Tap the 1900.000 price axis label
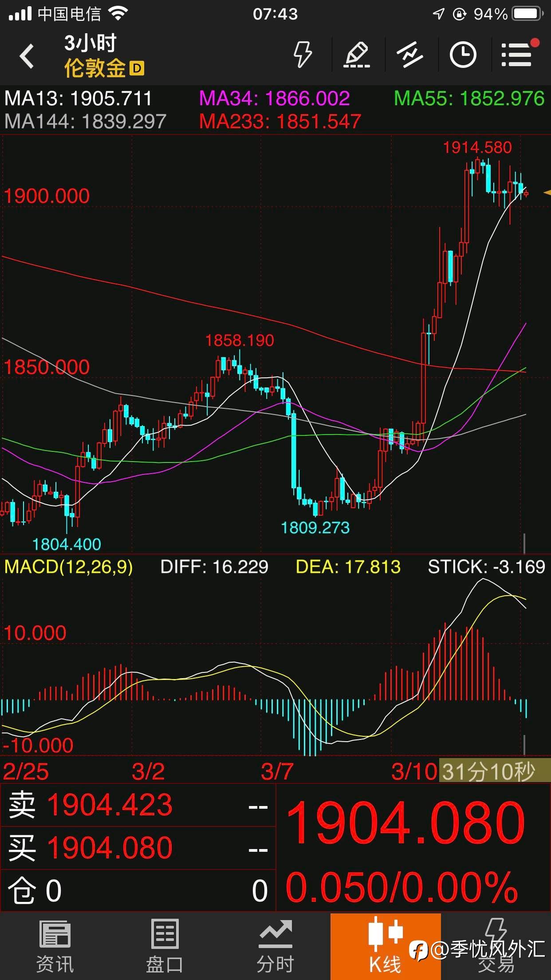 47,196
